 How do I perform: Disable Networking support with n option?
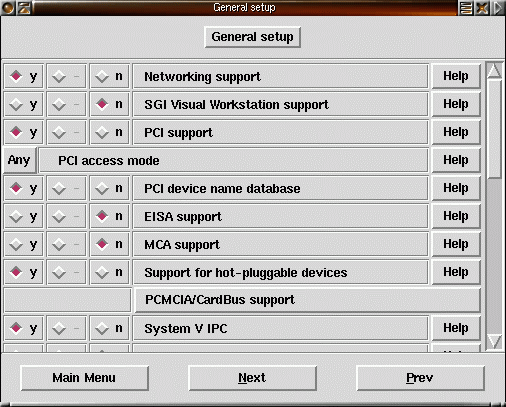pos(110,77)
